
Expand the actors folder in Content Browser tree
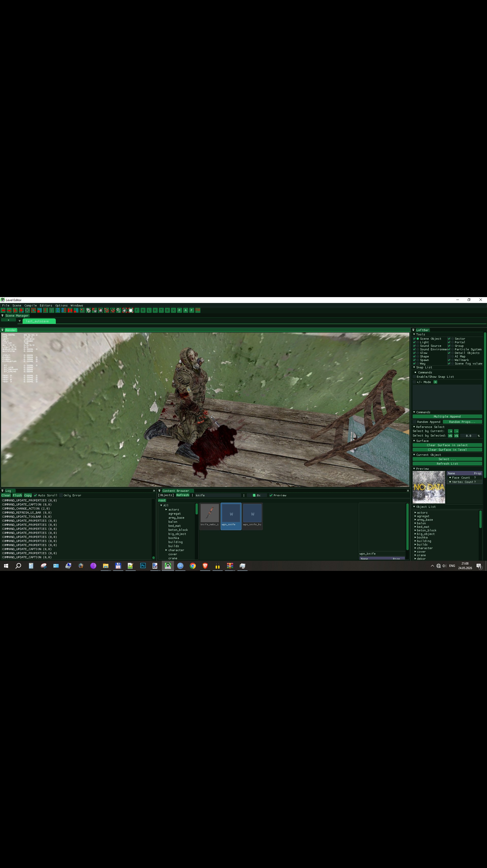click(x=166, y=510)
